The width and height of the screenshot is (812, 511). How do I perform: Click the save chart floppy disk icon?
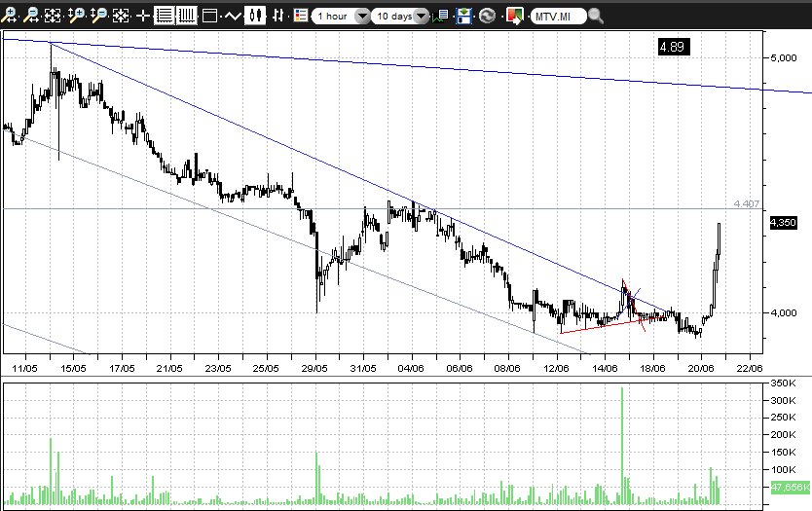pos(464,16)
